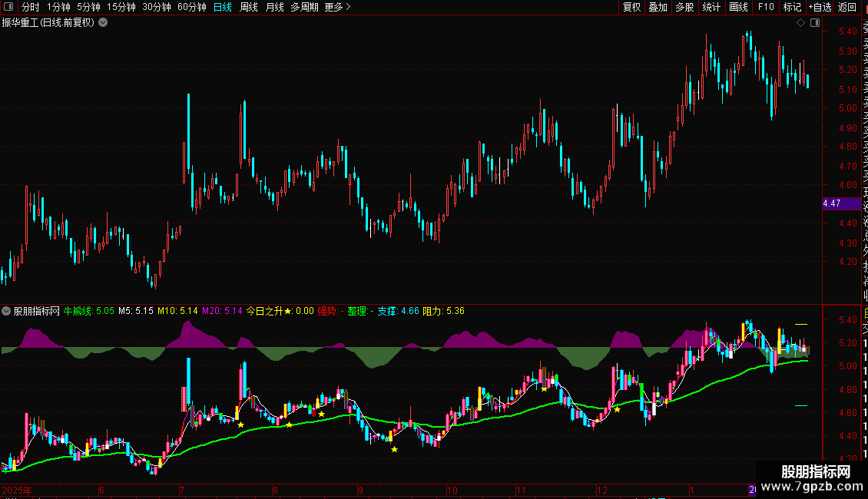The width and height of the screenshot is (868, 499).
Task: Switch to the 1分钟 period tab
Action: [58, 7]
